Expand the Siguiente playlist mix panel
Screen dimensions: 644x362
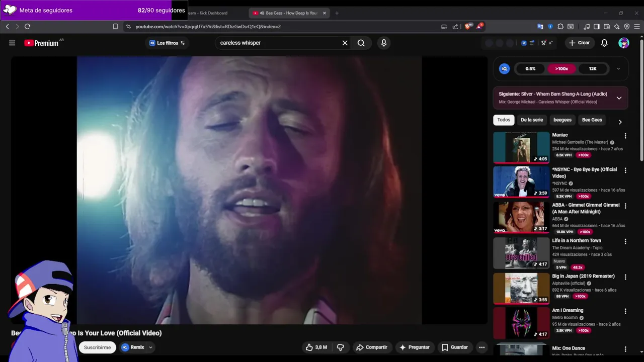(619, 98)
